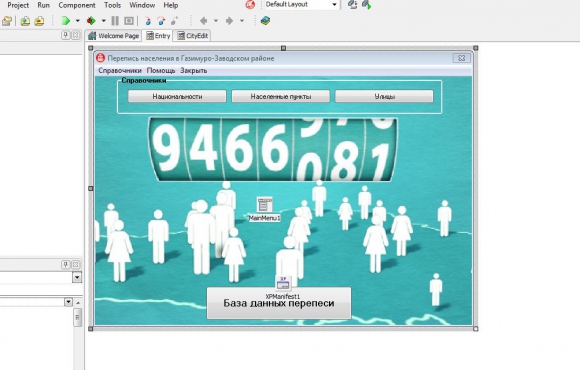Click the Национальности button
The image size is (580, 370).
177,97
